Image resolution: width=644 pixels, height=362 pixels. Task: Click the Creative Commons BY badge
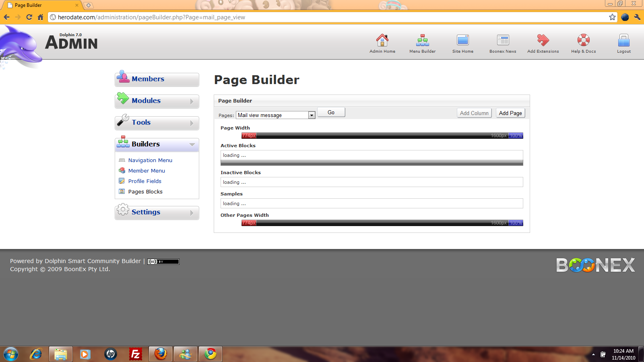click(x=163, y=261)
